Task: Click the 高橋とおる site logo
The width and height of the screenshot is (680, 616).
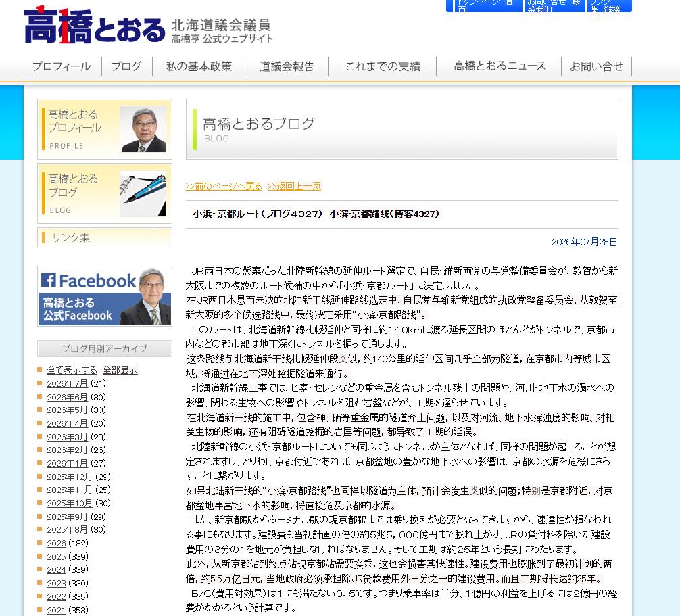Action: pyautogui.click(x=95, y=25)
